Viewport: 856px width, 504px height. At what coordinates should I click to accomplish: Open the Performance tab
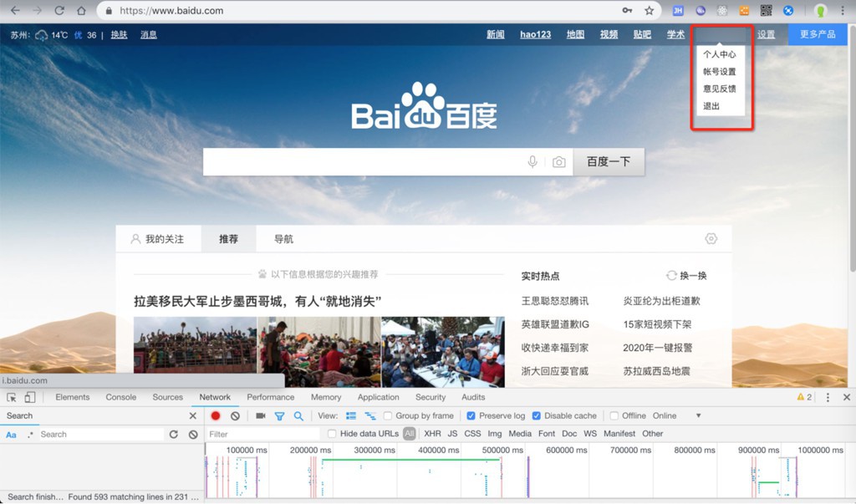point(270,397)
